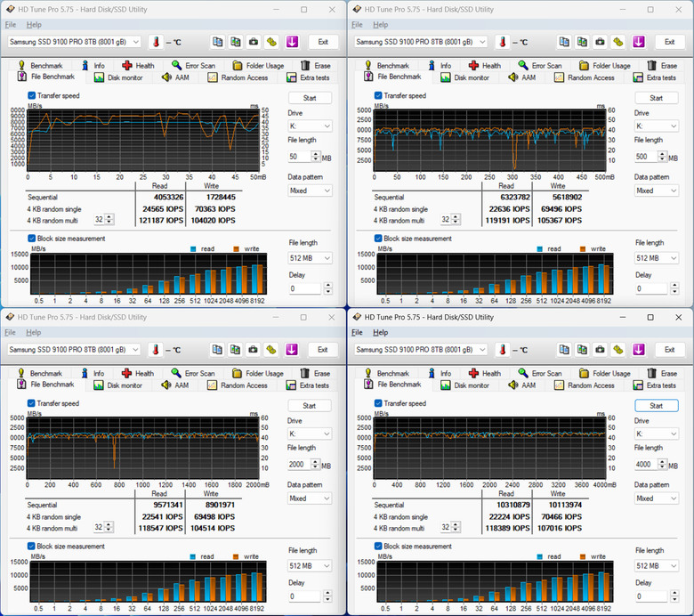Open options tools icon in top-left window

tap(271, 42)
